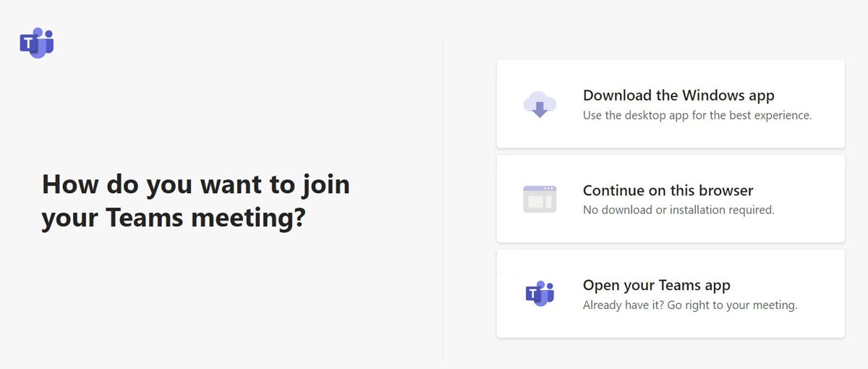The image size is (868, 369).
Task: Click the Microsoft Teams logo at top left
Action: (x=37, y=43)
